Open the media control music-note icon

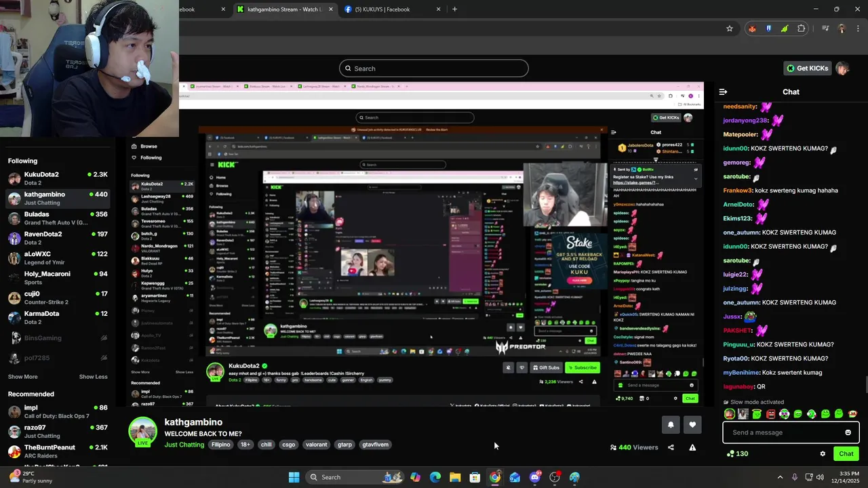[825, 28]
